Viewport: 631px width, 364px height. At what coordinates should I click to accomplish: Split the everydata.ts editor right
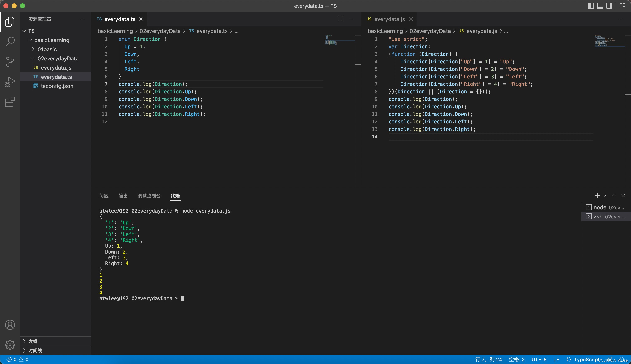pos(341,19)
